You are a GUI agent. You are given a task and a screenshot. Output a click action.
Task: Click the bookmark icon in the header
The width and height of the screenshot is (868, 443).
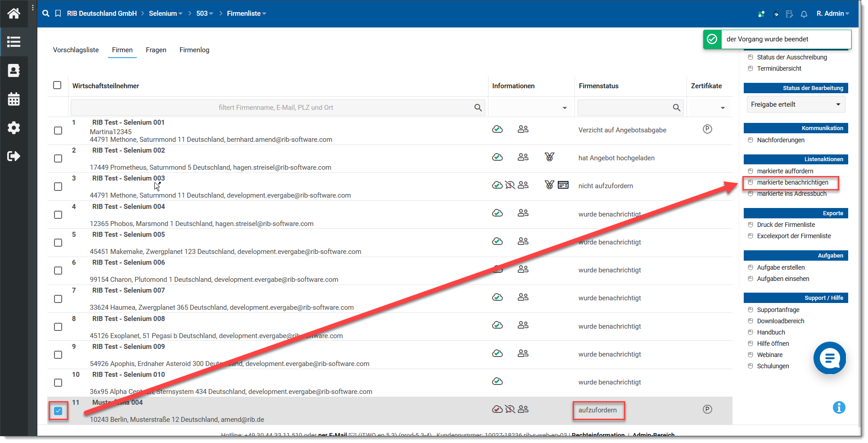(x=58, y=14)
